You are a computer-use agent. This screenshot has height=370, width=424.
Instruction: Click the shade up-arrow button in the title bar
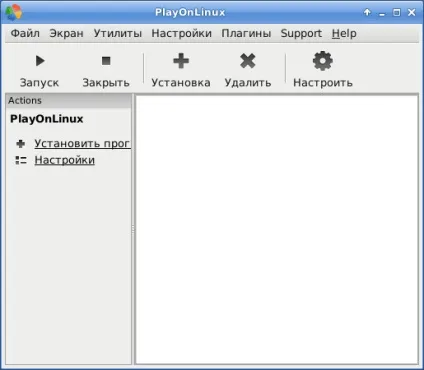(x=367, y=12)
